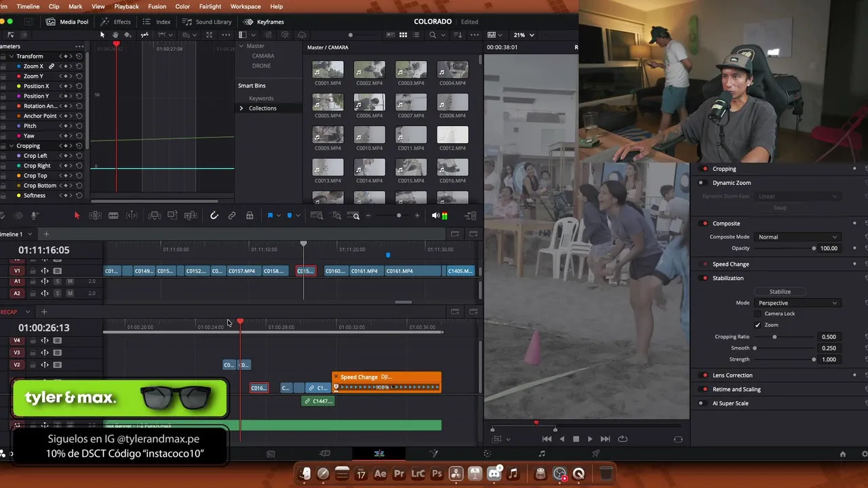The image size is (868, 488).
Task: Uncheck the stabilization Zoom checkbox
Action: tap(758, 325)
